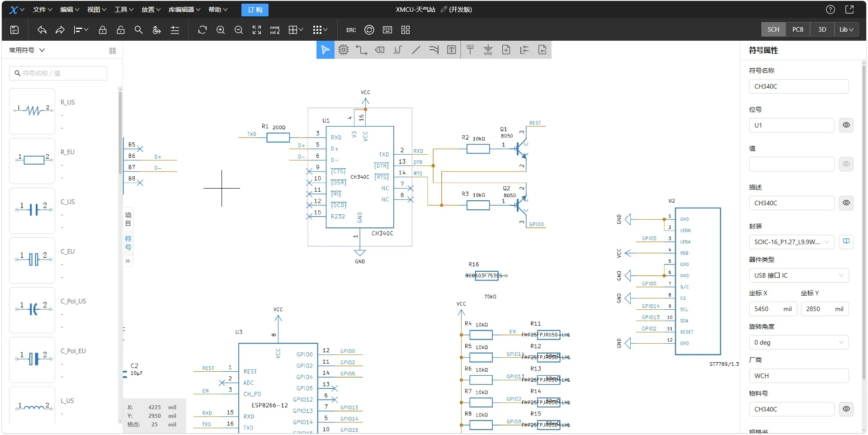Toggle visibility of 物料号 CH340C
Viewport: 868px width, 435px height.
tap(846, 409)
